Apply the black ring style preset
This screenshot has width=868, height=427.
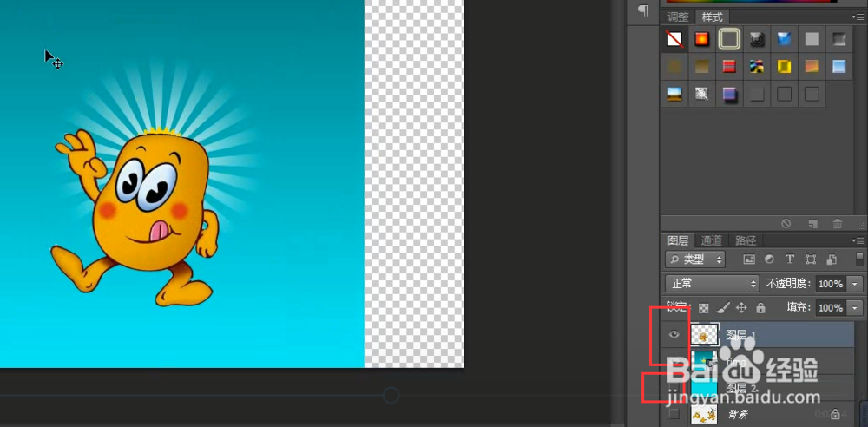[x=757, y=39]
